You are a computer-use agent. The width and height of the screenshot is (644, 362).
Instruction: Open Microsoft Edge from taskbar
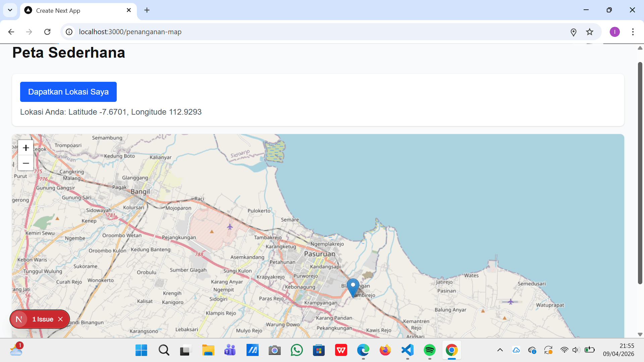(x=363, y=350)
